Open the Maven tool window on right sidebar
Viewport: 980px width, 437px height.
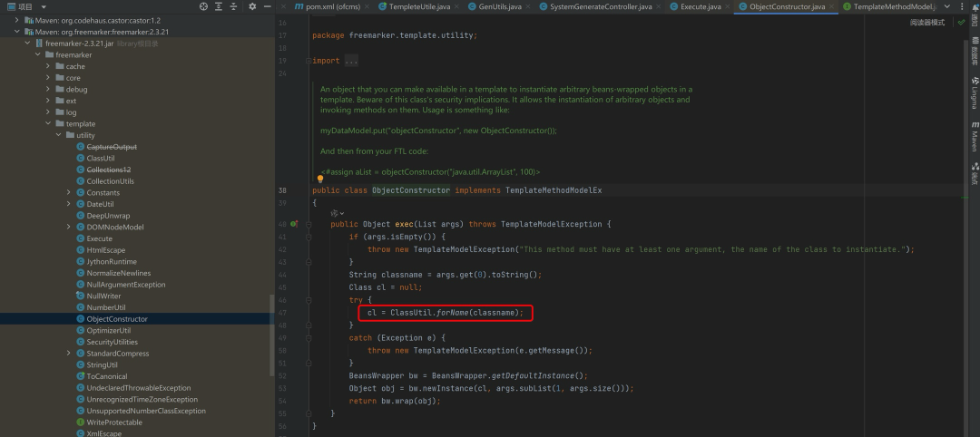(975, 137)
